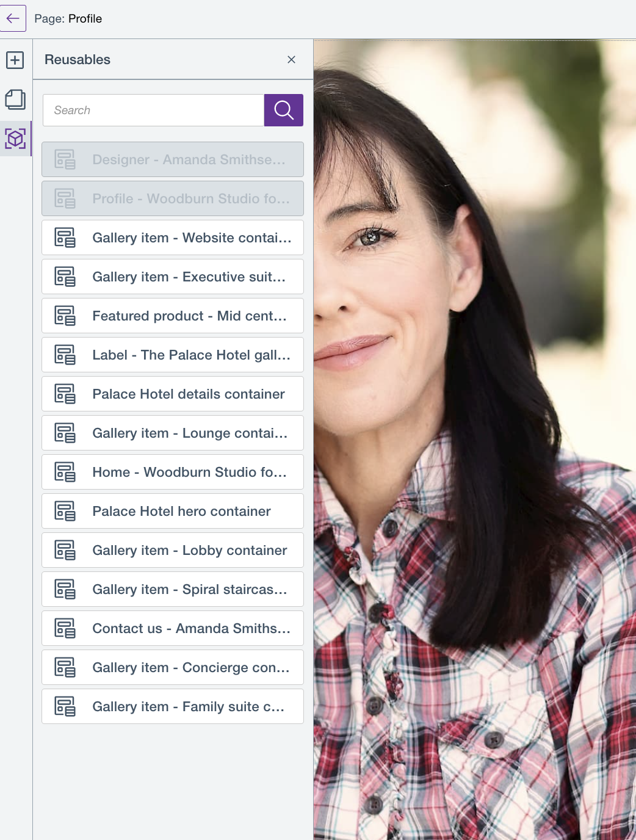Select Home - Woodburn Studio reusable
Screen dimensions: 636x840
[173, 472]
